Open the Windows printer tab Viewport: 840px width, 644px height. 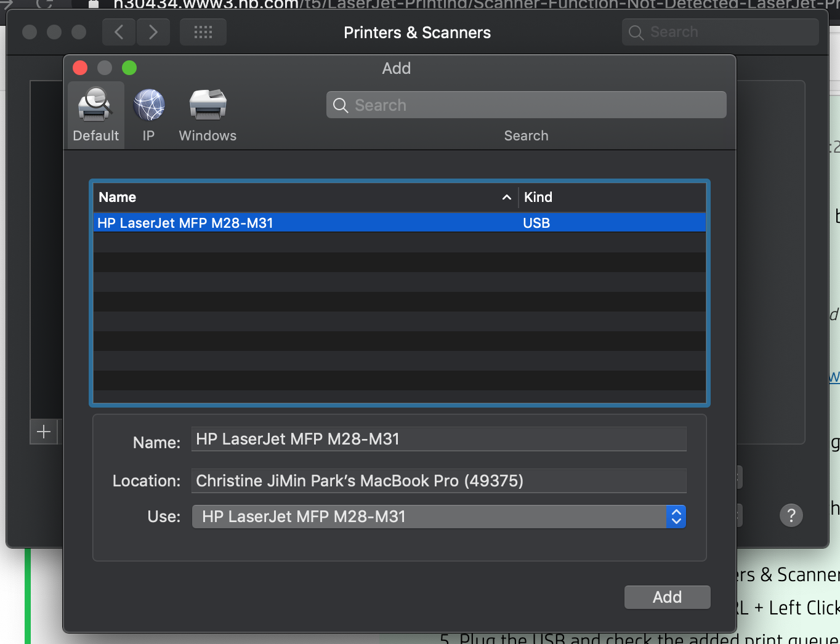pos(208,115)
